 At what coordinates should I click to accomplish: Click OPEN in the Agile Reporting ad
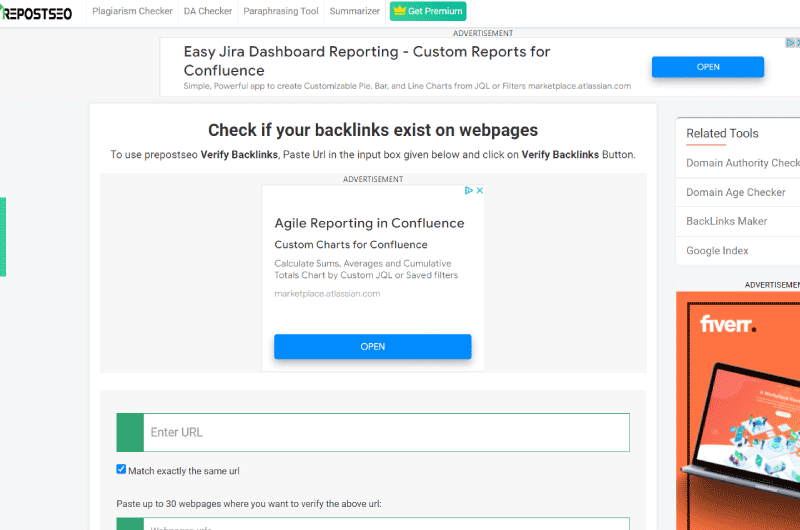pyautogui.click(x=372, y=347)
